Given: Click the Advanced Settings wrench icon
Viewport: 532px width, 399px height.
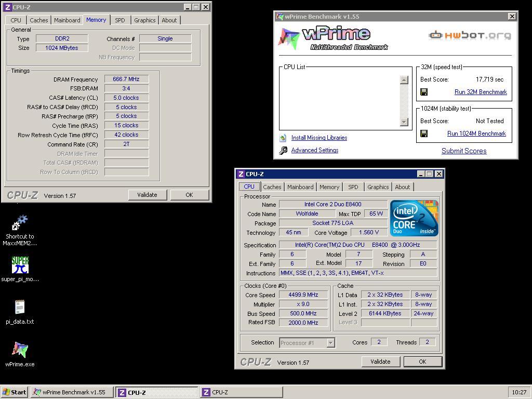Looking at the screenshot, I should click(283, 150).
